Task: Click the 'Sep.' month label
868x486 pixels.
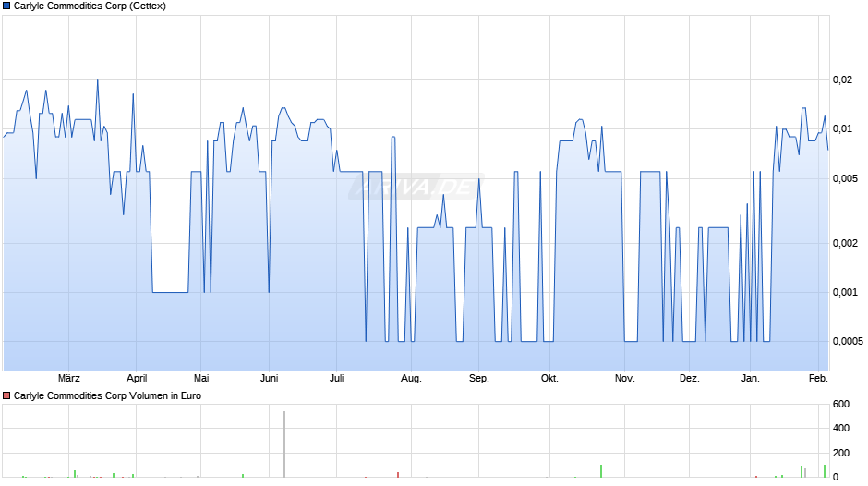Action: (x=479, y=379)
